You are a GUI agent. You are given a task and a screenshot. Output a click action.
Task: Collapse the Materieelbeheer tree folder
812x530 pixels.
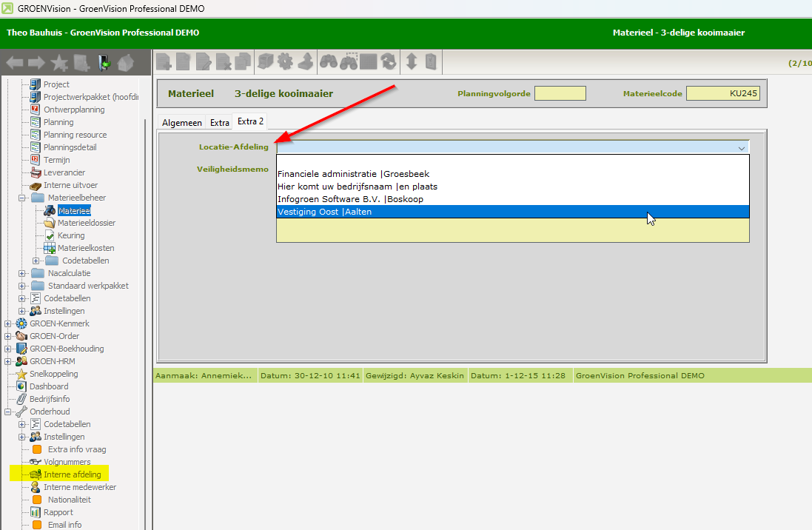tap(22, 198)
